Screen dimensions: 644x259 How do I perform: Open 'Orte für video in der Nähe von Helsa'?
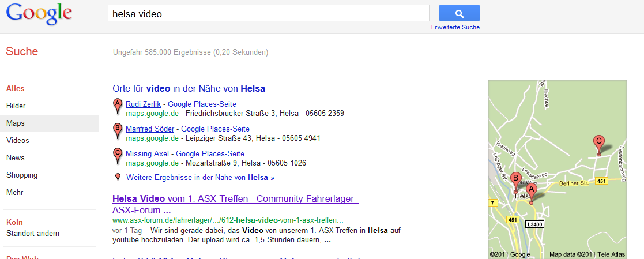(x=189, y=88)
